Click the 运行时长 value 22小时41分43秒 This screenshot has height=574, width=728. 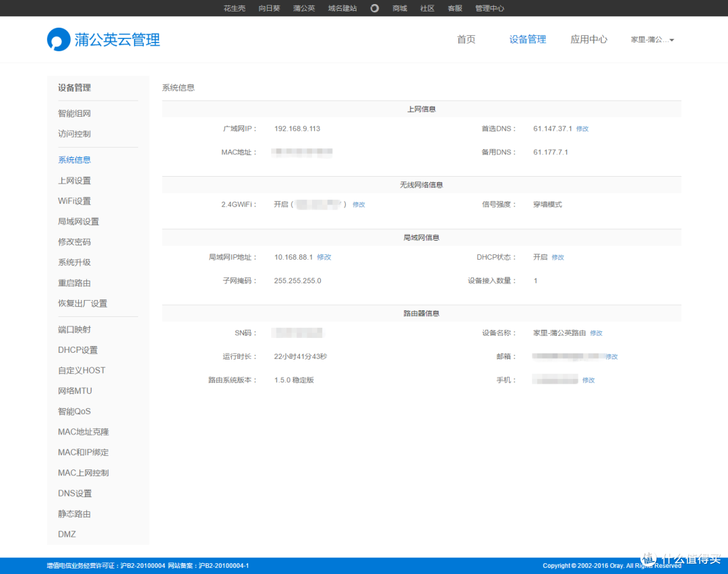(301, 356)
